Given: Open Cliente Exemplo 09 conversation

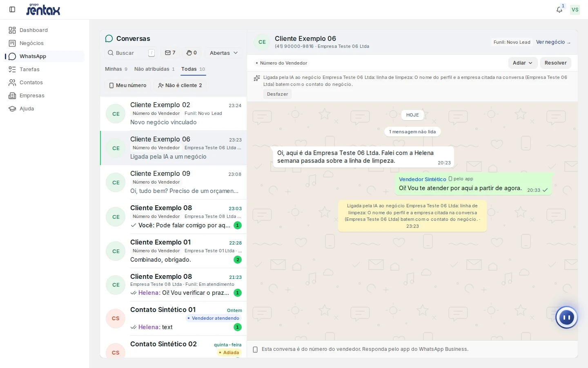Looking at the screenshot, I should (x=174, y=182).
